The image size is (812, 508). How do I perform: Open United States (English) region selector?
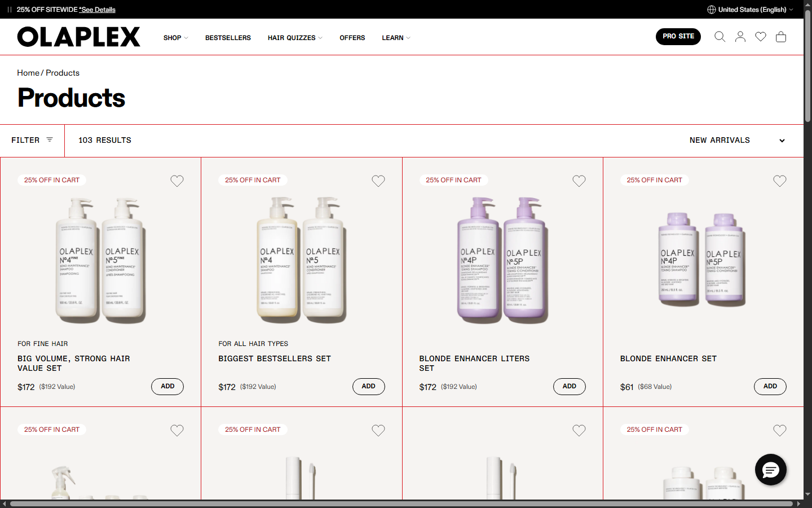coord(750,10)
